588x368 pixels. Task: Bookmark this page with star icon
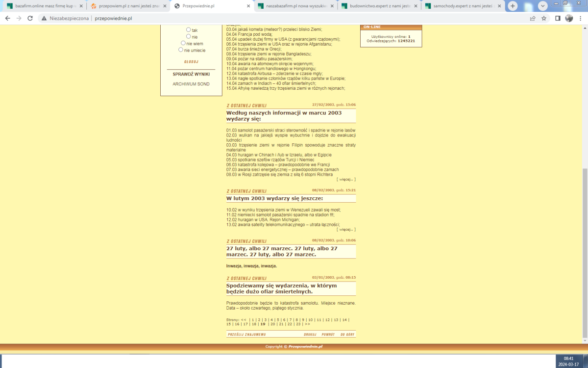click(x=544, y=18)
